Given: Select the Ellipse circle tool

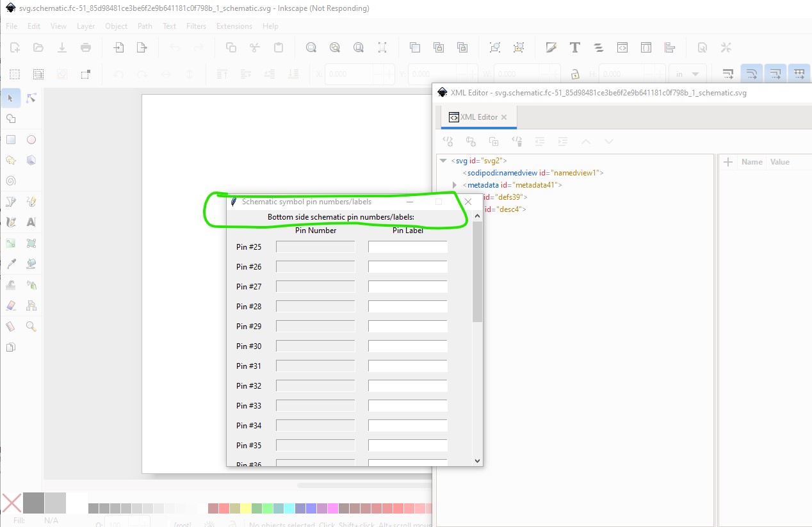Looking at the screenshot, I should [31, 140].
